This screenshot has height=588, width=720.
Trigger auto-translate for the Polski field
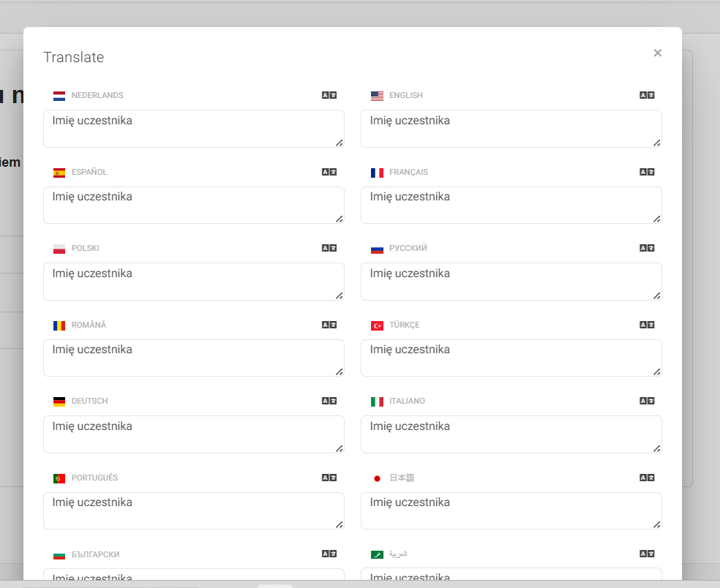click(x=329, y=248)
